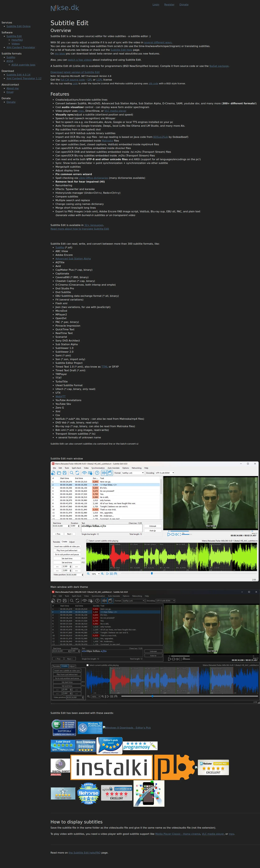Click the mpv link in the Features list
Viewport: 260px width, 868px height.
(x=81, y=111)
